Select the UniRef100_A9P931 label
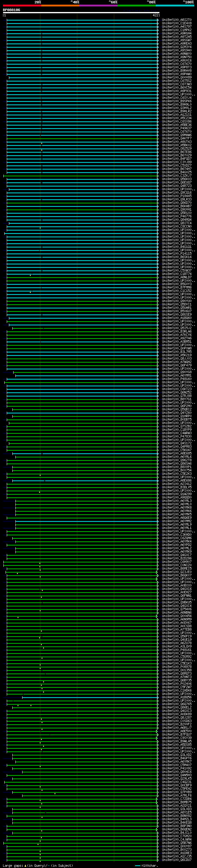Screen dimensions: 197x868 click(177, 91)
